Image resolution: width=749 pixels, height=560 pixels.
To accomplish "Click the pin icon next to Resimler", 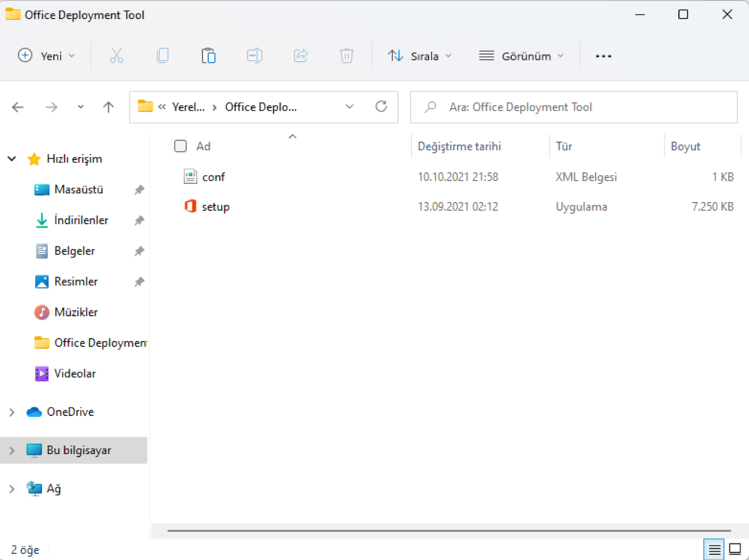I will tap(139, 282).
